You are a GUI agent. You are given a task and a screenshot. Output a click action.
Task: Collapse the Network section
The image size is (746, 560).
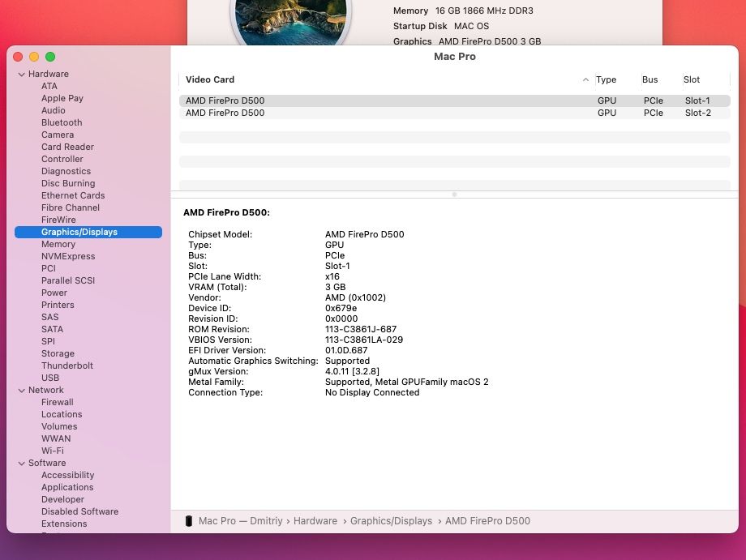(21, 391)
